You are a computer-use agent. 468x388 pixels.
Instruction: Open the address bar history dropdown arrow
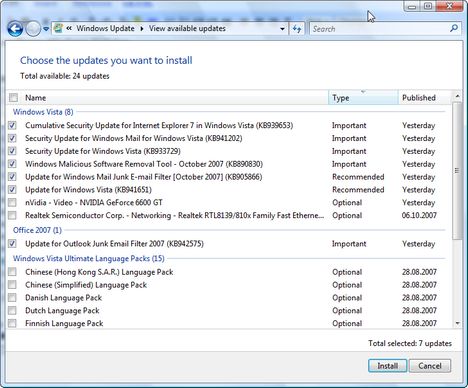coord(282,29)
